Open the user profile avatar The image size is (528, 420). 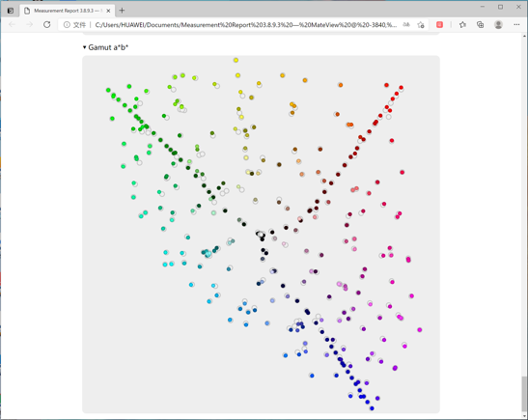pyautogui.click(x=498, y=24)
